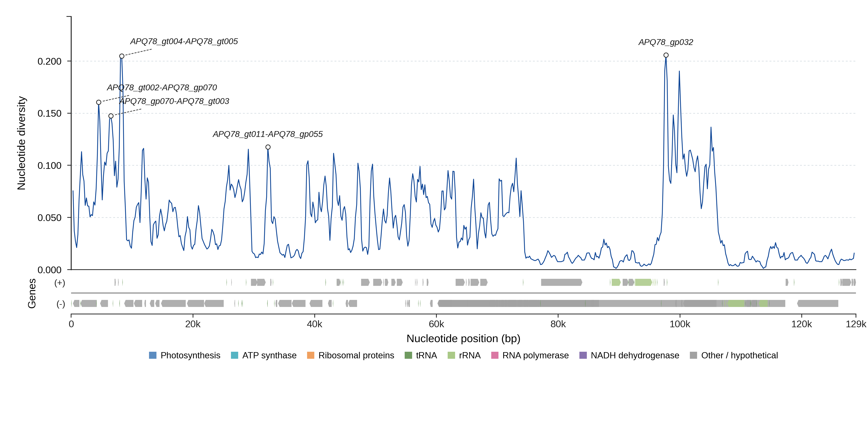Select the RNA polymerase legend swatch
Screen dimensions: 868x422
click(495, 355)
